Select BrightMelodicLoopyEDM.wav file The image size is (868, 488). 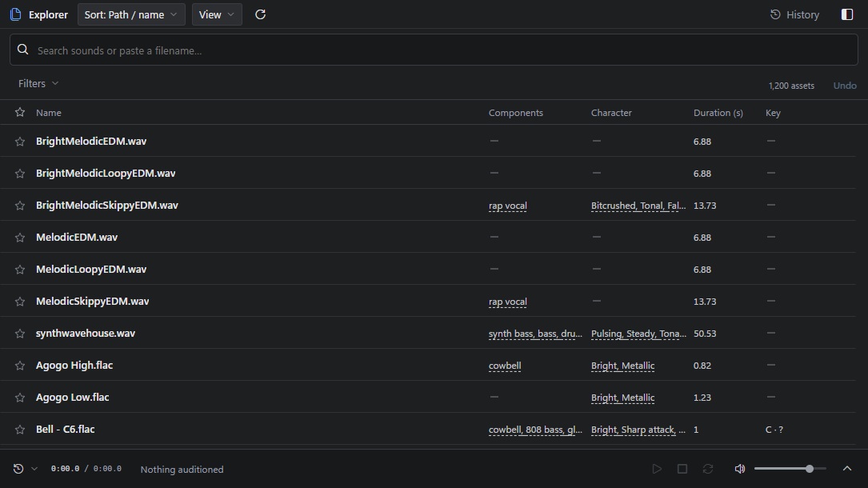(106, 173)
